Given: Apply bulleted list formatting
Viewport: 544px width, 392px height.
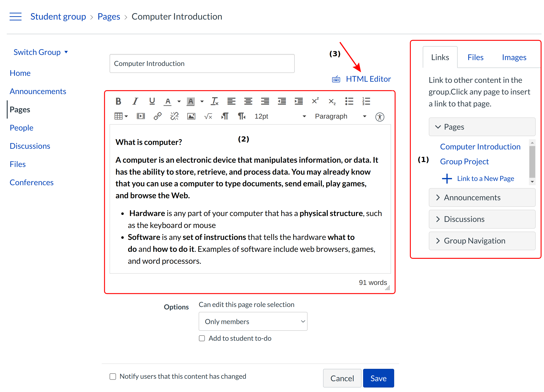Looking at the screenshot, I should (x=349, y=101).
